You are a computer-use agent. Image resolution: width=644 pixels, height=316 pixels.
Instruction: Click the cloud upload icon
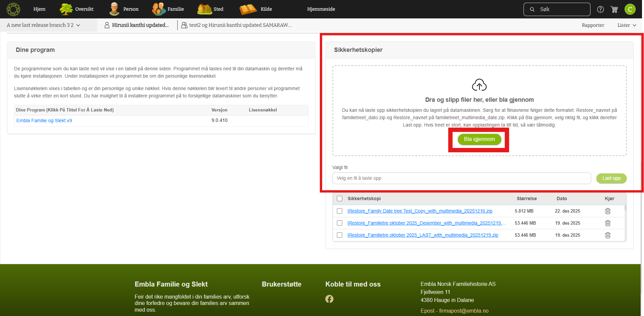(x=479, y=85)
